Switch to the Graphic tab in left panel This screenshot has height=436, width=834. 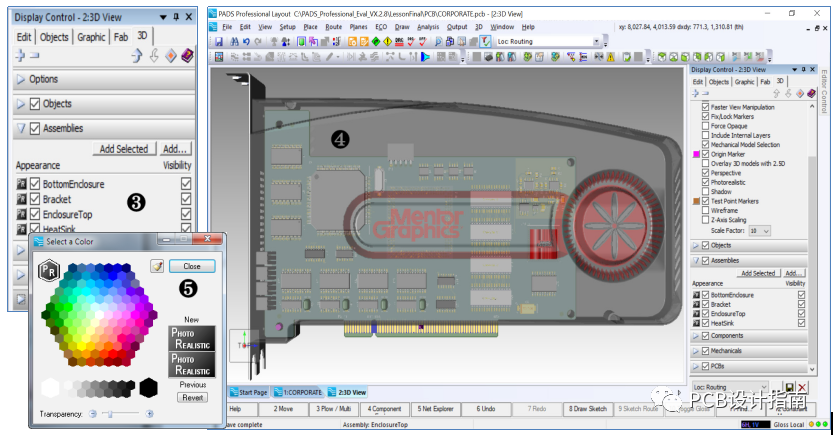tap(91, 37)
